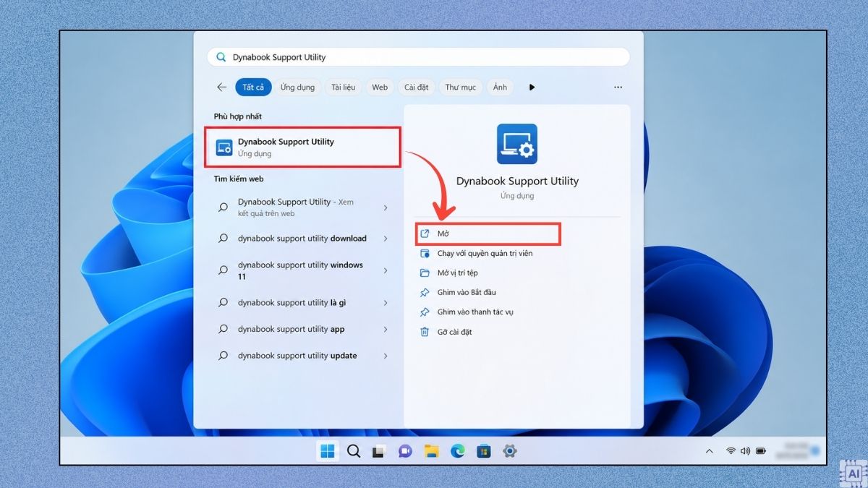Open the three-dot options menu
Viewport: 868px width, 488px height.
(618, 87)
